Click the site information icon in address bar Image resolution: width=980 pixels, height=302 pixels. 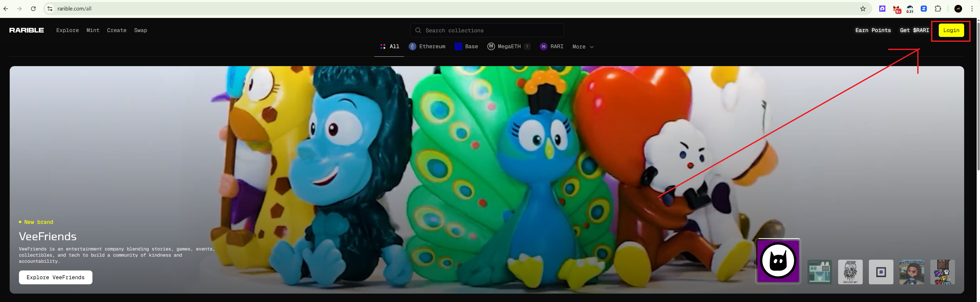point(50,9)
